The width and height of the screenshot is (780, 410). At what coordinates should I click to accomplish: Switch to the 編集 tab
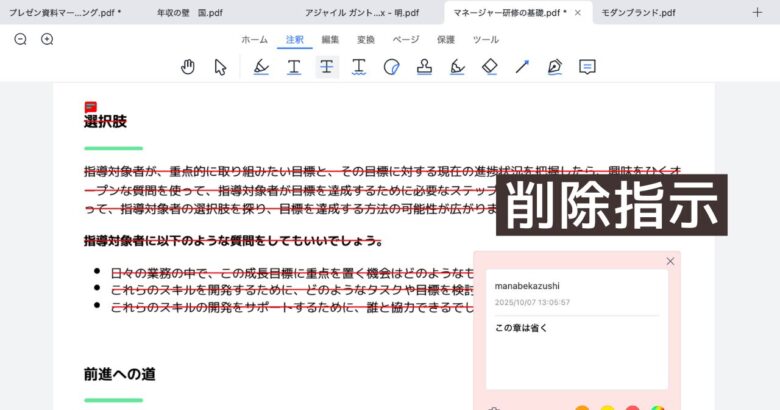[x=330, y=39]
